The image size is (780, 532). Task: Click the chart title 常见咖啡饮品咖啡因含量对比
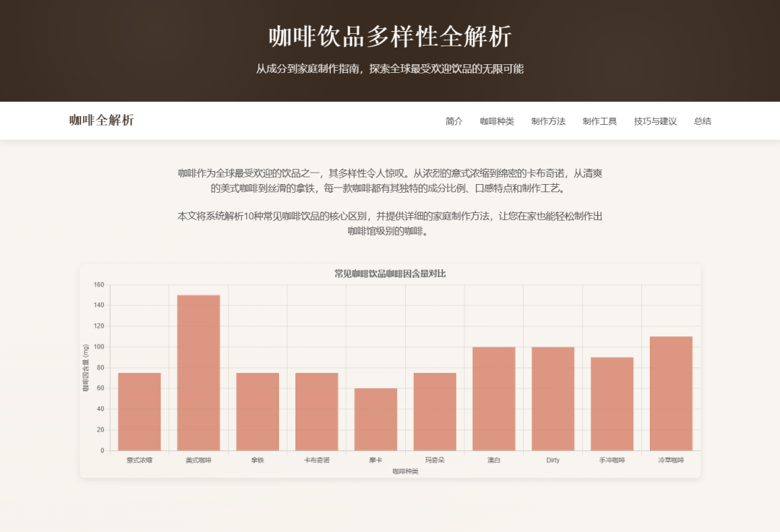[390, 274]
